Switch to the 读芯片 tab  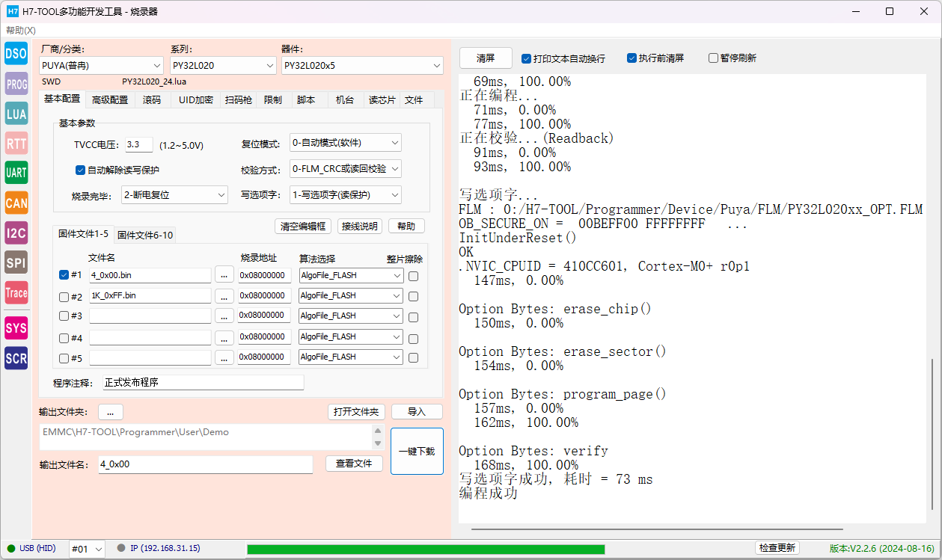click(x=382, y=99)
